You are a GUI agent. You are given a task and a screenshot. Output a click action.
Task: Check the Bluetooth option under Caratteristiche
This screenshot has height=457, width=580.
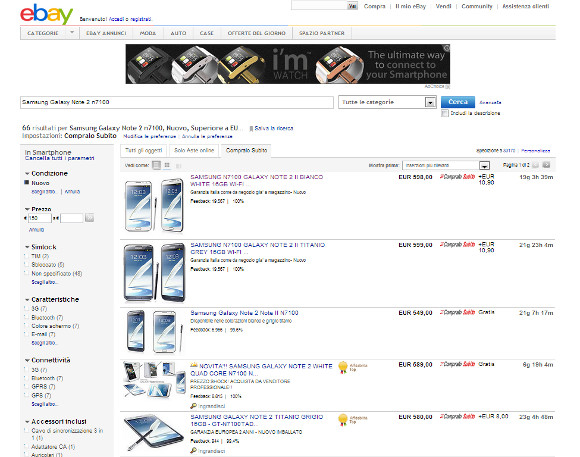click(26, 317)
